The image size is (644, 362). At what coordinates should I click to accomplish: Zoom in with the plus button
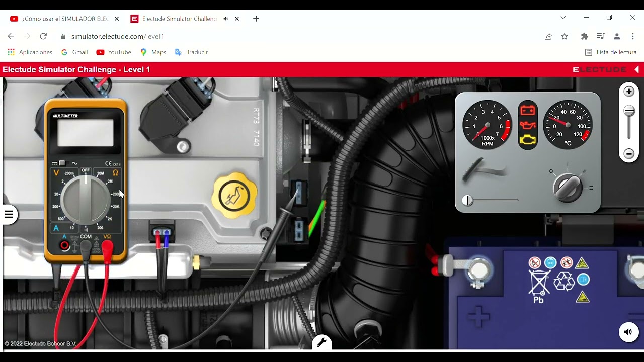tap(629, 92)
